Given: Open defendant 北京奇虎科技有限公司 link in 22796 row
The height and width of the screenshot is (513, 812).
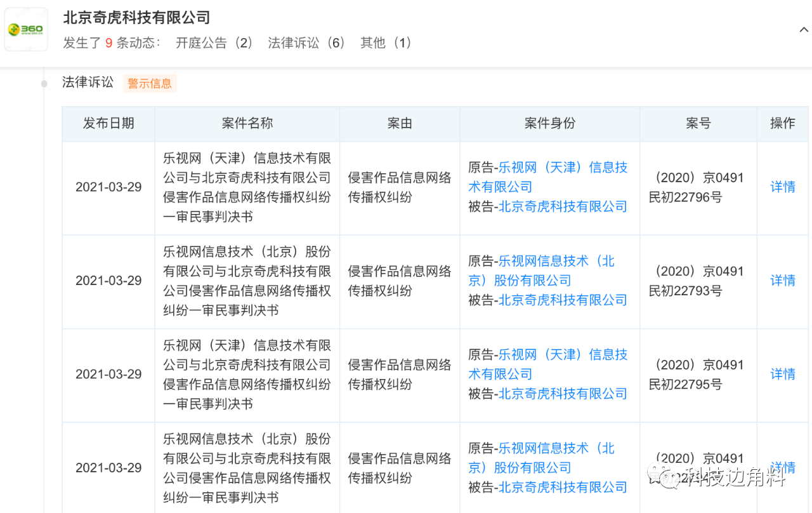Looking at the screenshot, I should pyautogui.click(x=563, y=206).
